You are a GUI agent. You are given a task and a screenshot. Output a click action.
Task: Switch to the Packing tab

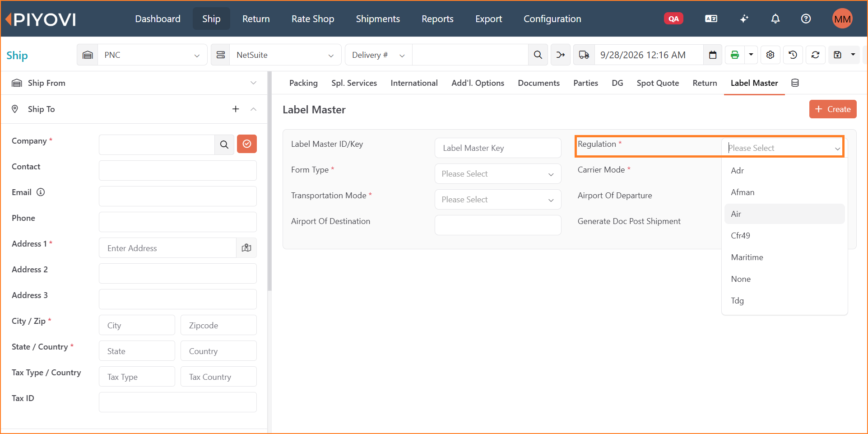pos(303,83)
